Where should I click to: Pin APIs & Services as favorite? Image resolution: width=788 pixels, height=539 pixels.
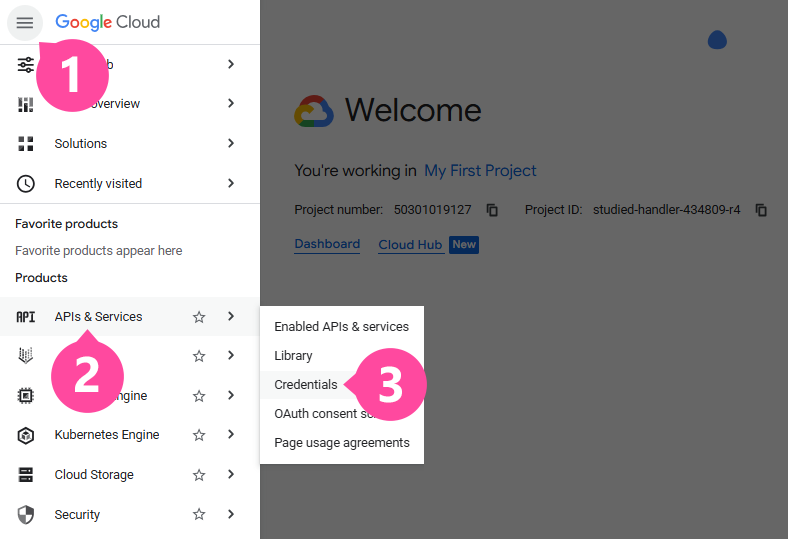click(199, 317)
